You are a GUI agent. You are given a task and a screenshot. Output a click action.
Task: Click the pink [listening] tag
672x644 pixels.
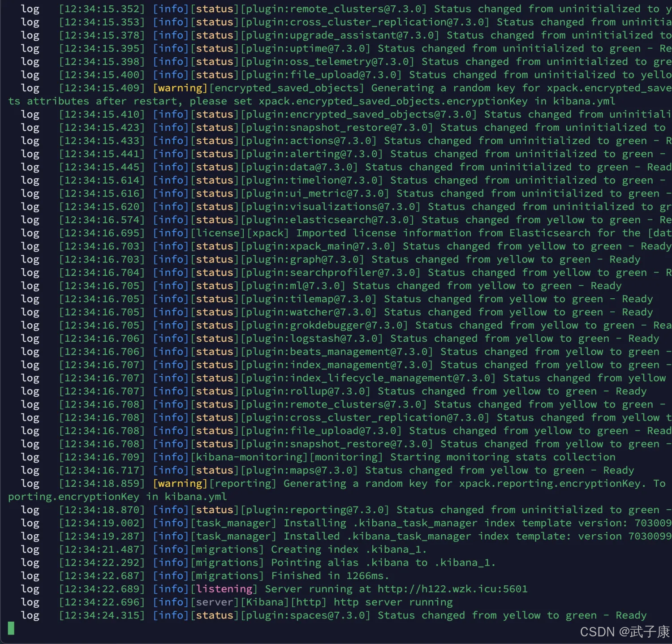224,589
